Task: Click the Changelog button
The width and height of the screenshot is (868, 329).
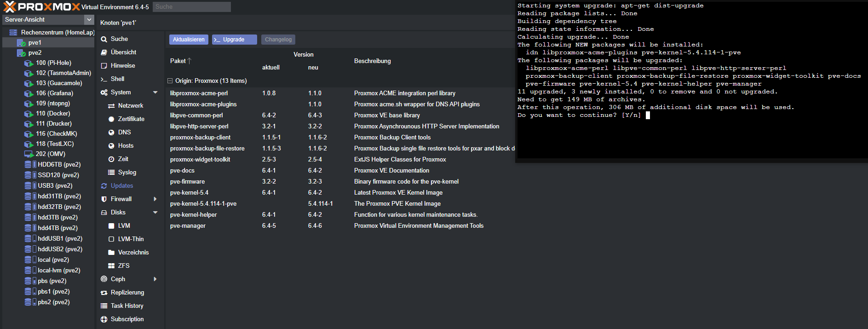Action: 278,40
